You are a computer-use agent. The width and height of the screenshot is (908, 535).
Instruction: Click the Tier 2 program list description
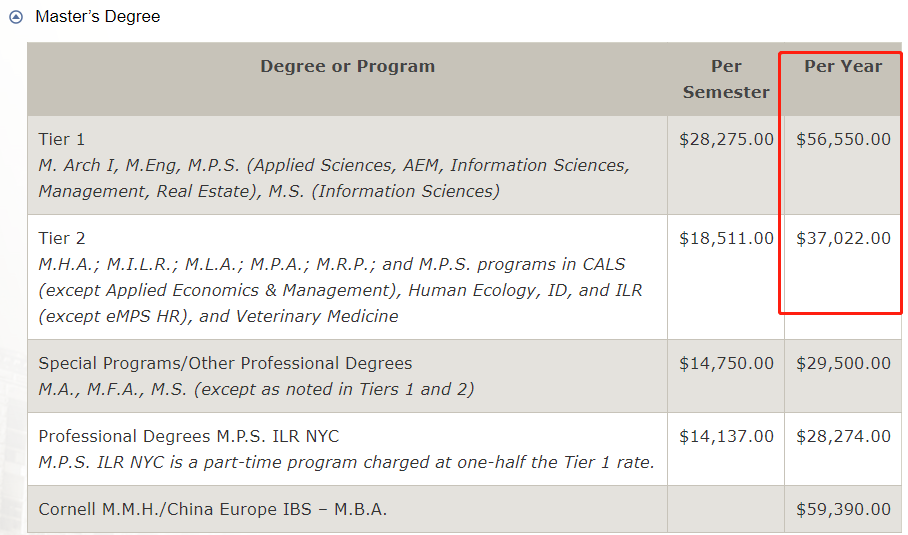pyautogui.click(x=340, y=290)
